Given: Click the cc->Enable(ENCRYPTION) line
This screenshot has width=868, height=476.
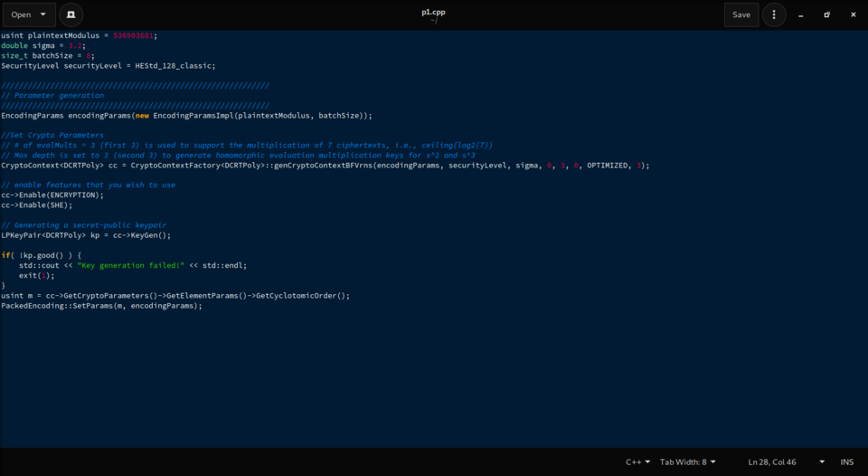Looking at the screenshot, I should (x=52, y=195).
